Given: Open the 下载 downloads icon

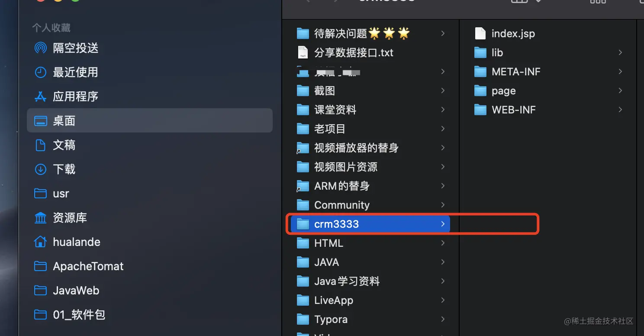Looking at the screenshot, I should click(x=40, y=169).
